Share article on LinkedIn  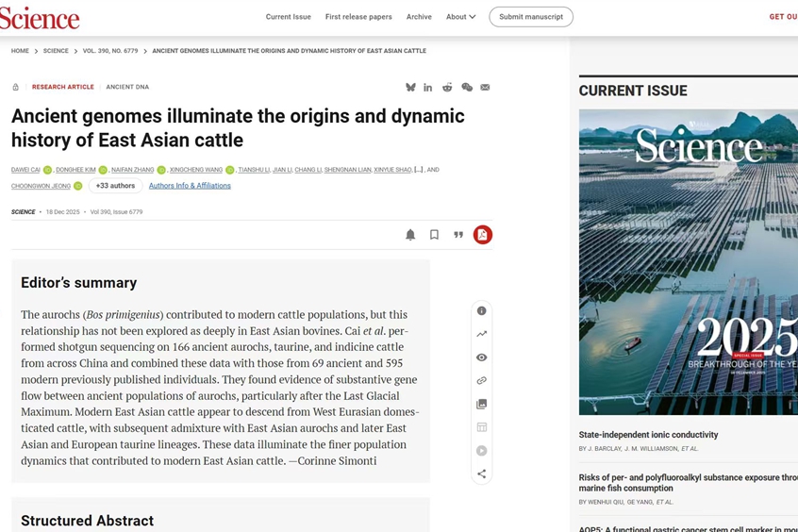(428, 87)
